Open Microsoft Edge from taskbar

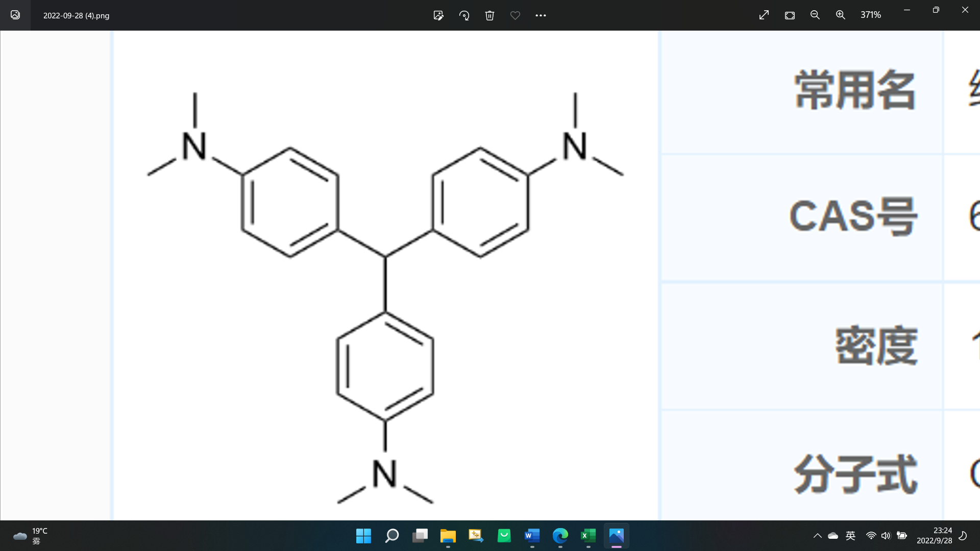point(560,536)
